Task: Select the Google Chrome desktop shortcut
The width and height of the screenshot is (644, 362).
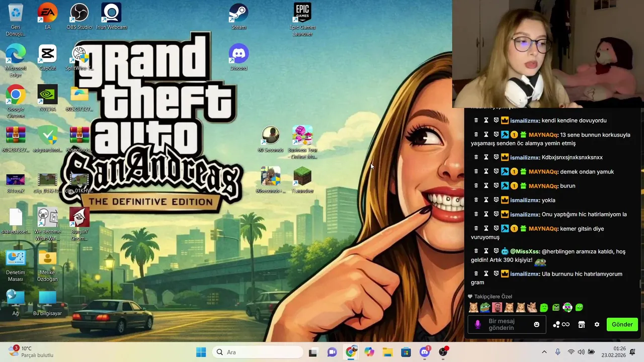Action: (16, 102)
